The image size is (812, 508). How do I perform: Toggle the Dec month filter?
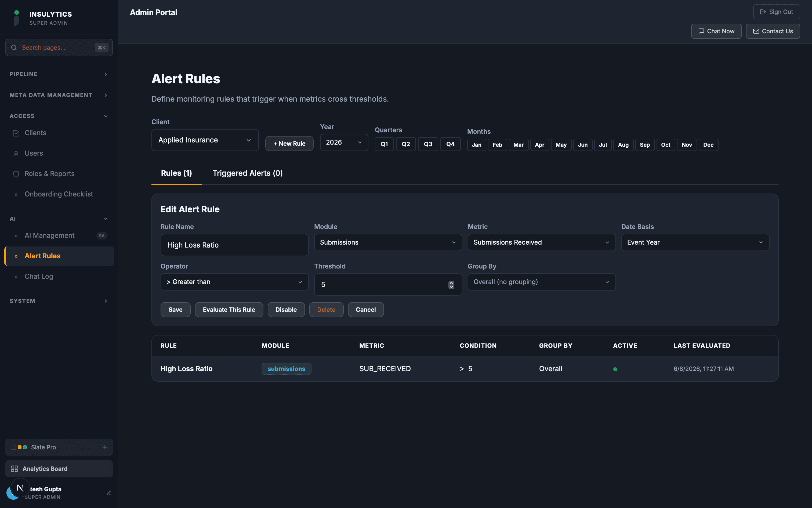tap(708, 145)
